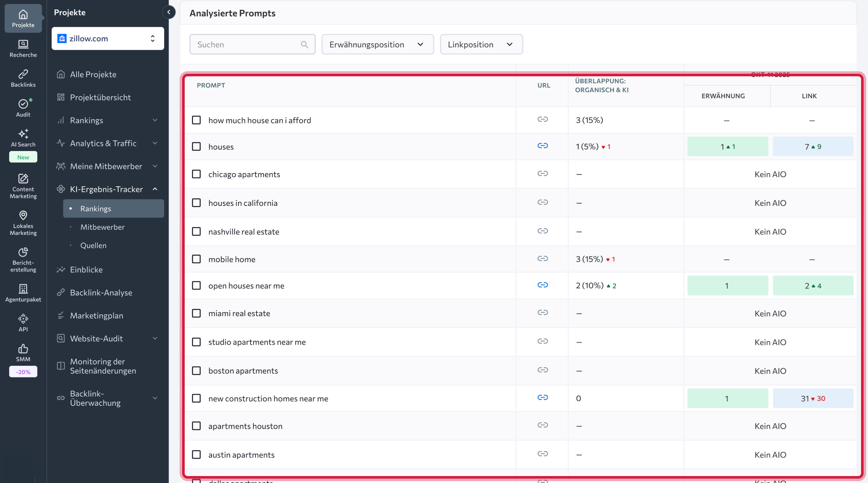Go to Quellen under KI-Ergebnis-Tracker
Image resolution: width=868 pixels, height=483 pixels.
[93, 245]
